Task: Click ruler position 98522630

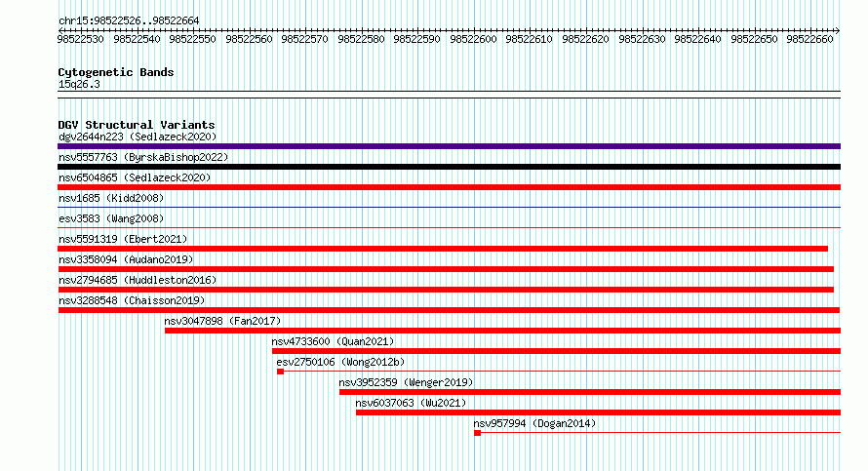Action: pos(642,39)
